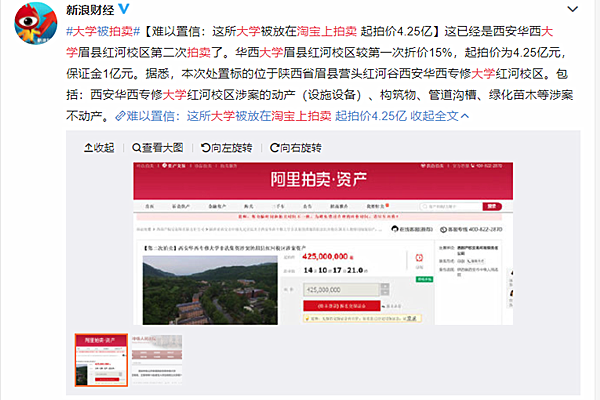Click the 淘宝上拍卖 highlighted keyword in headline
The image size is (600, 400).
327,31
